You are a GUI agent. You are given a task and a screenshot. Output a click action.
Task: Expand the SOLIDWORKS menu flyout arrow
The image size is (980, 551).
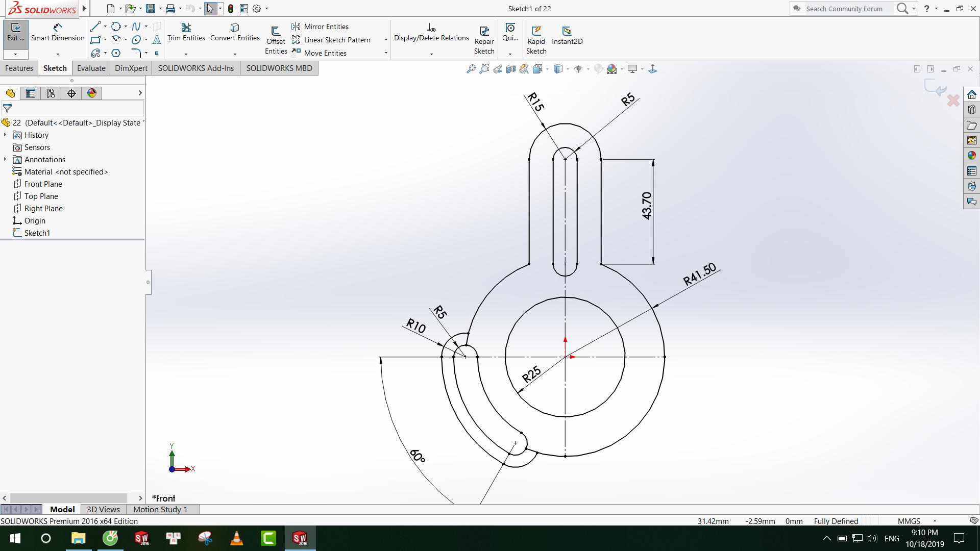coord(84,9)
